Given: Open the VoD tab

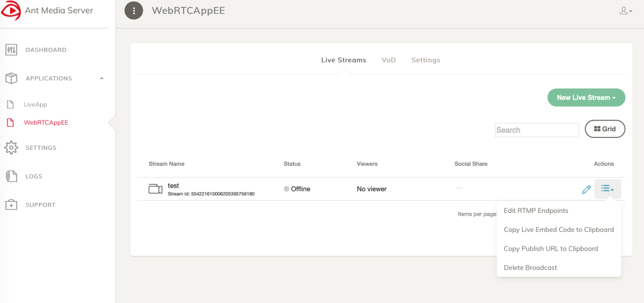Looking at the screenshot, I should point(389,60).
